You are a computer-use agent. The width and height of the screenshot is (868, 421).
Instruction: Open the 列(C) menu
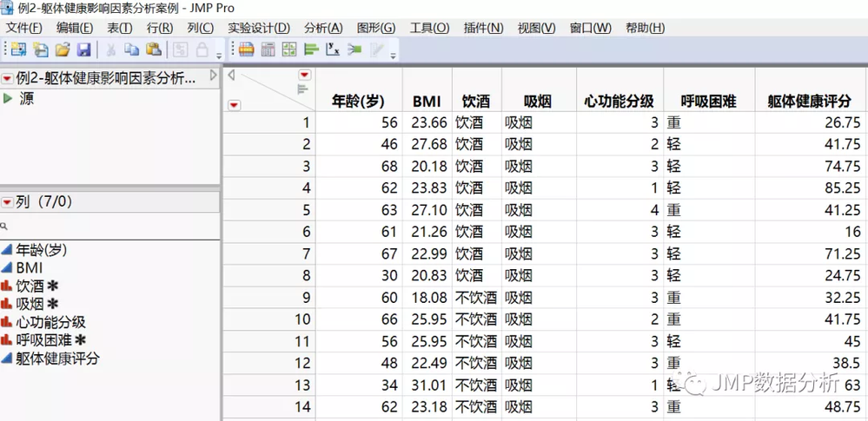pyautogui.click(x=201, y=28)
